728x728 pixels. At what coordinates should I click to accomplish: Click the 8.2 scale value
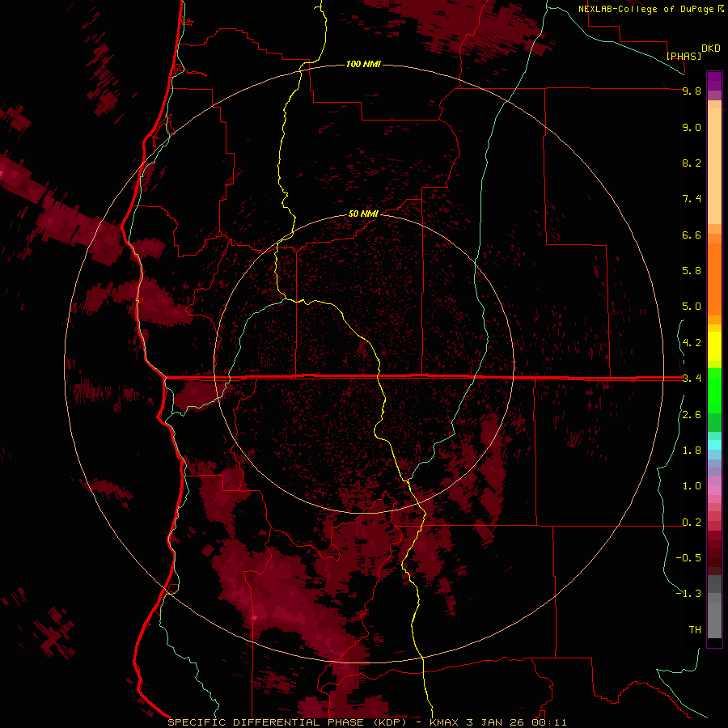[692, 163]
